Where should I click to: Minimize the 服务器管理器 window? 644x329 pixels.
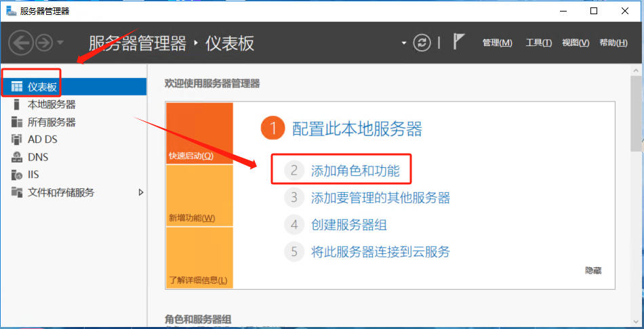pos(562,11)
